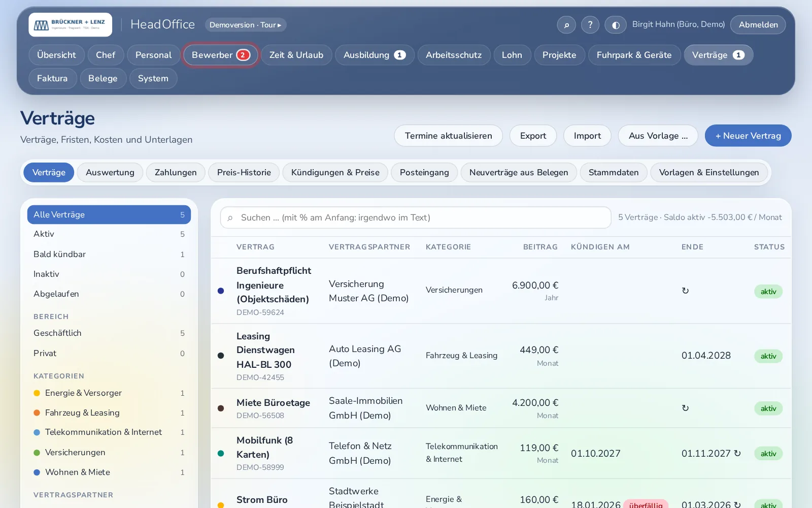
Task: Toggle dark mode with the contrast icon
Action: click(616, 25)
